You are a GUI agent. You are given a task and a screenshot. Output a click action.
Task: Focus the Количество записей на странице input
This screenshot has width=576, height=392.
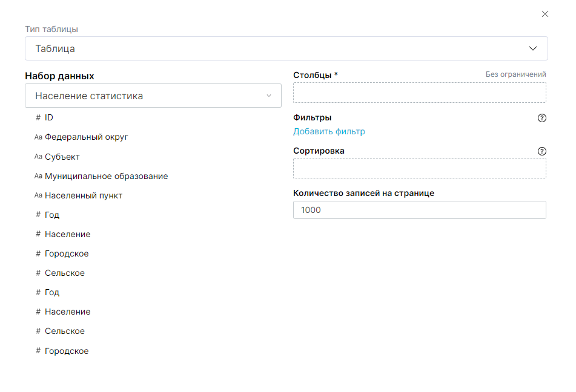pos(419,210)
